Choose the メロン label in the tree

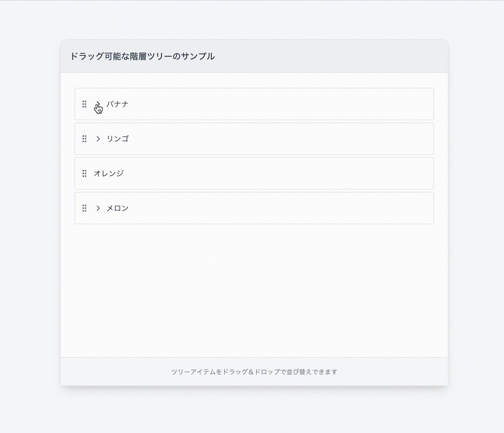tap(117, 208)
